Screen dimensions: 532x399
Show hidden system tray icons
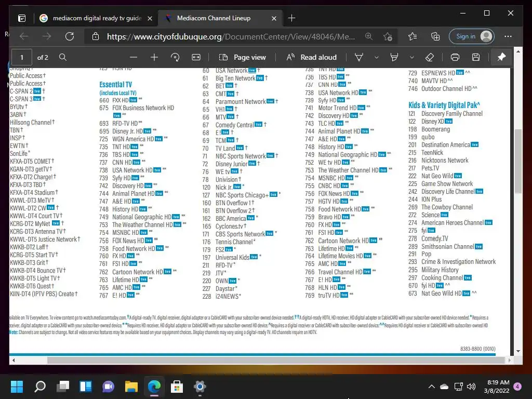pyautogui.click(x=432, y=387)
